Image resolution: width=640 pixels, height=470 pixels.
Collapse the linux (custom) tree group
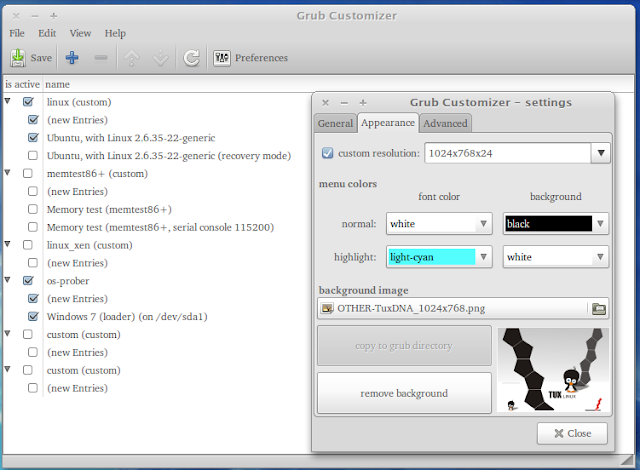tap(8, 102)
